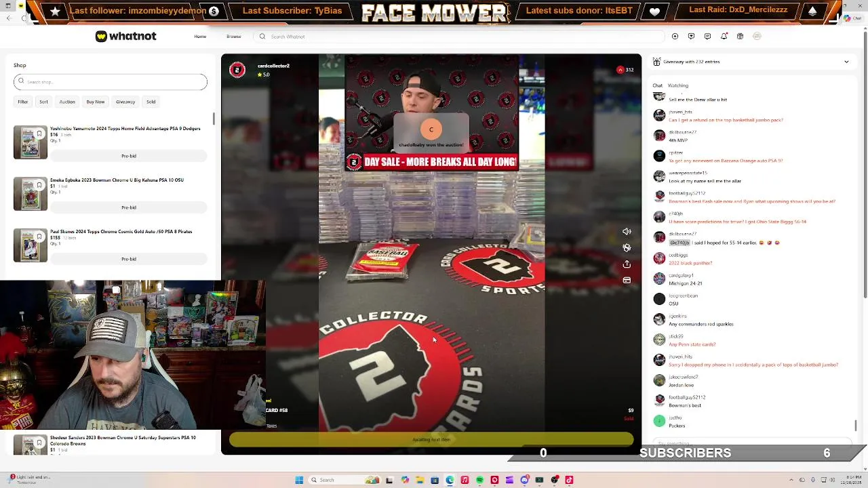Screen dimensions: 868x488
Task: Open Windows Start button
Action: pos(299,480)
